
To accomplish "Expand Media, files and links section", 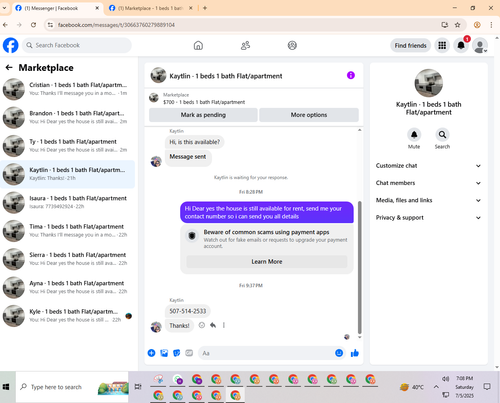I will 428,200.
